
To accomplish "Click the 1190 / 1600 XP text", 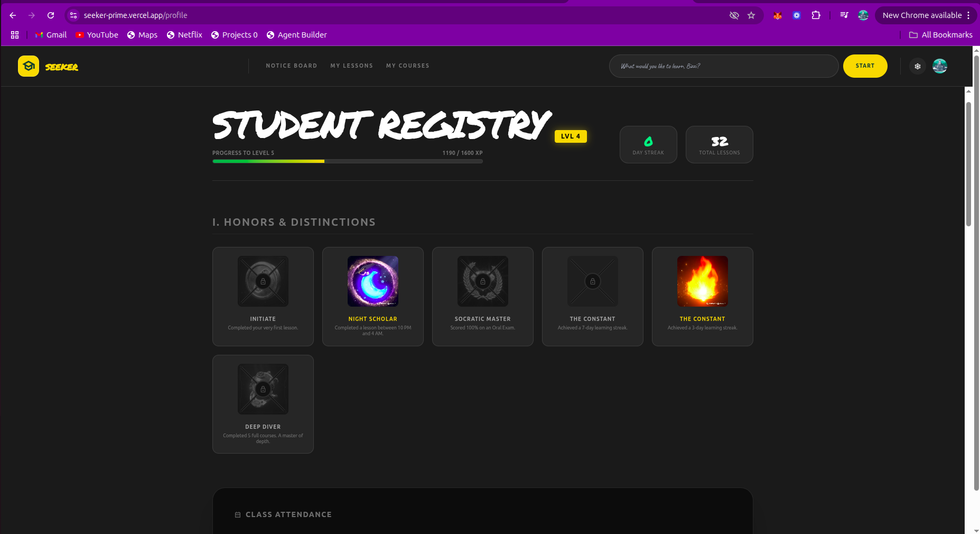I will 462,153.
